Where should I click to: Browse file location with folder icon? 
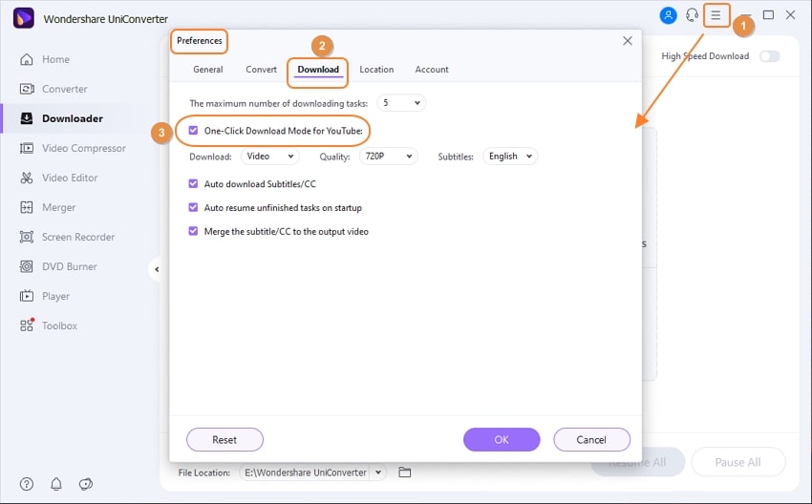pyautogui.click(x=405, y=472)
